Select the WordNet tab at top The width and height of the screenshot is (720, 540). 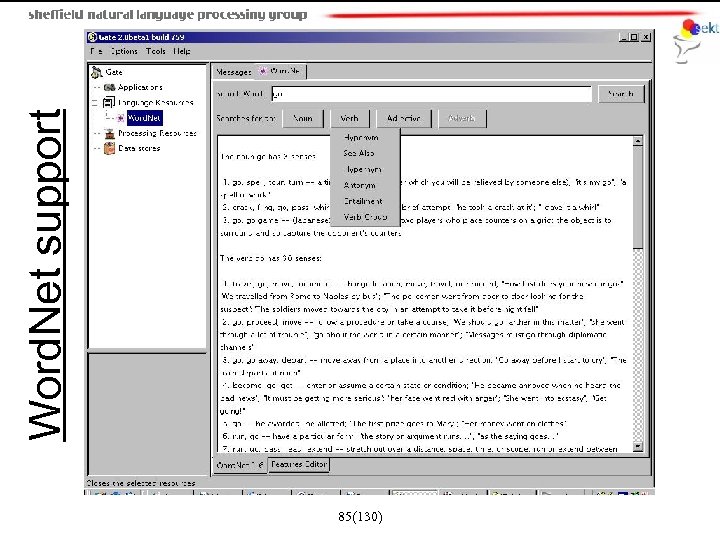pyautogui.click(x=281, y=71)
